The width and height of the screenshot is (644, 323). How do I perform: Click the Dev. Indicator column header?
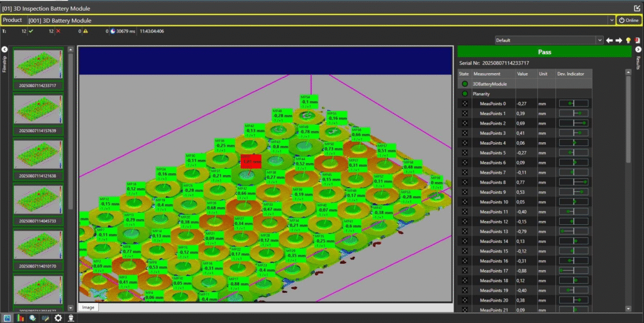[571, 74]
